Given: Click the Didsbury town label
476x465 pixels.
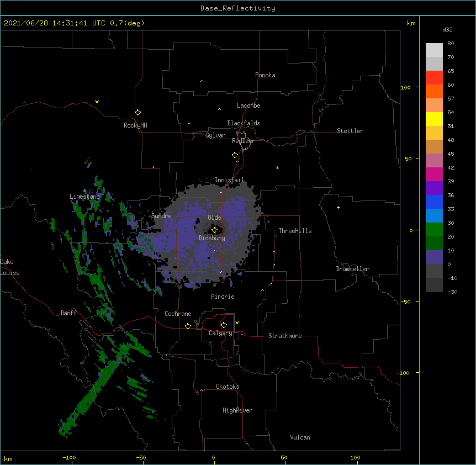Looking at the screenshot, I should point(212,238).
